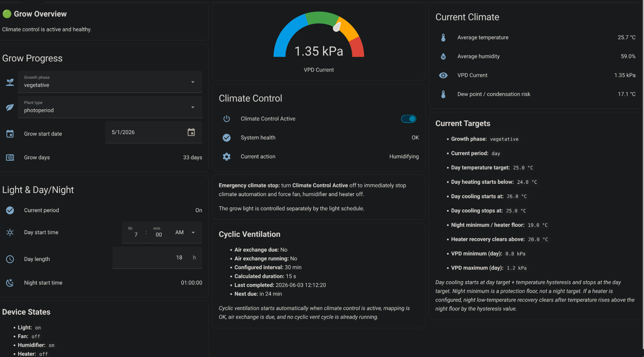Image resolution: width=644 pixels, height=357 pixels.
Task: Click the thermometer icon beside Dew point
Action: pos(443,94)
